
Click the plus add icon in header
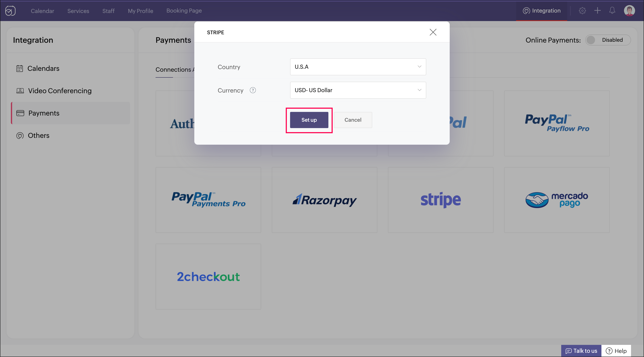598,10
